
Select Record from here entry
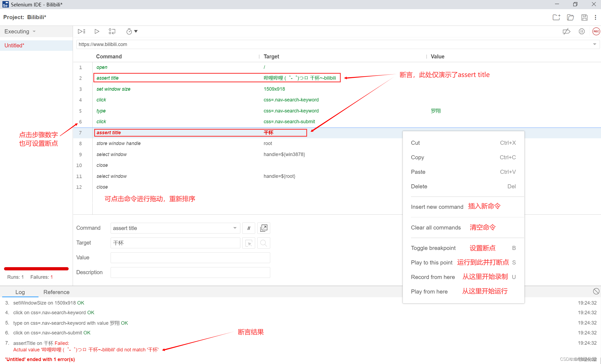click(x=463, y=277)
